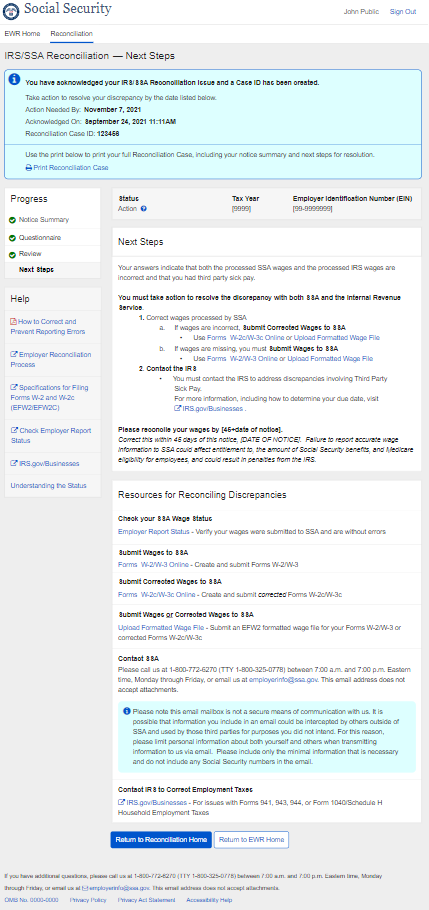Click the Tax Year value 9999

pos(241,208)
